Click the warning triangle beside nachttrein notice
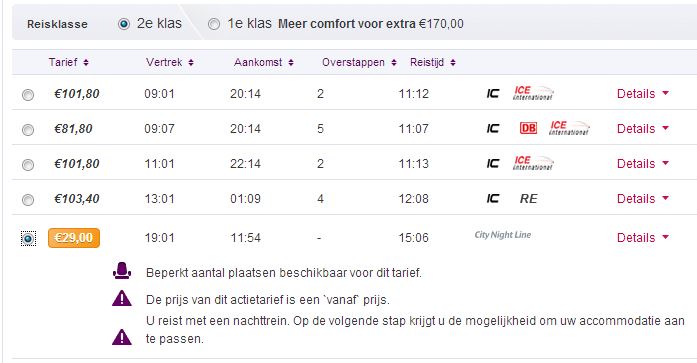697x363 pixels. click(122, 337)
